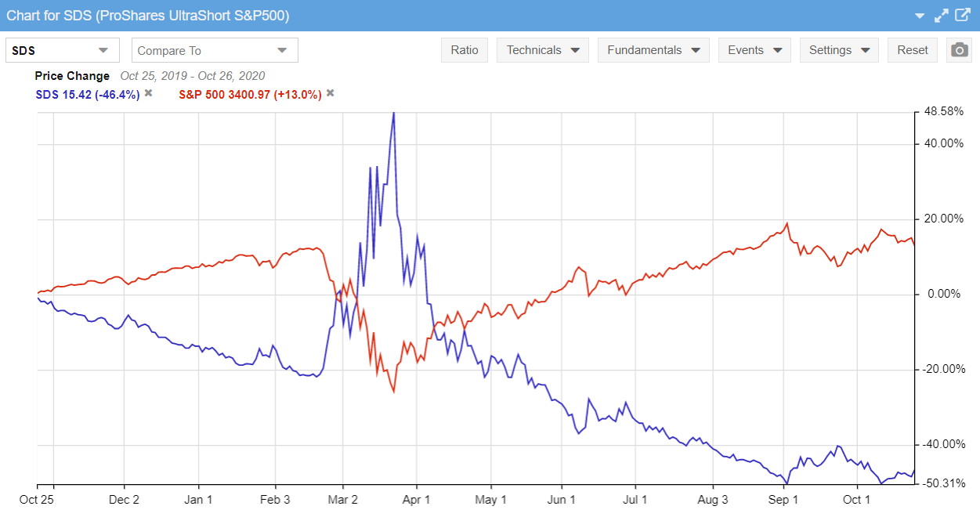
Task: Remove the SDS series with its X icon
Action: click(147, 92)
